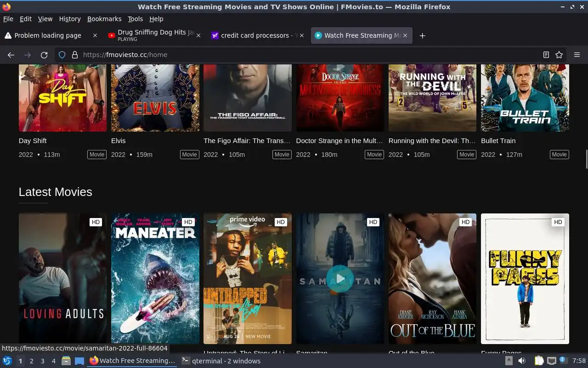This screenshot has height=368, width=588.
Task: Click the notification icon in system tray
Action: click(563, 360)
